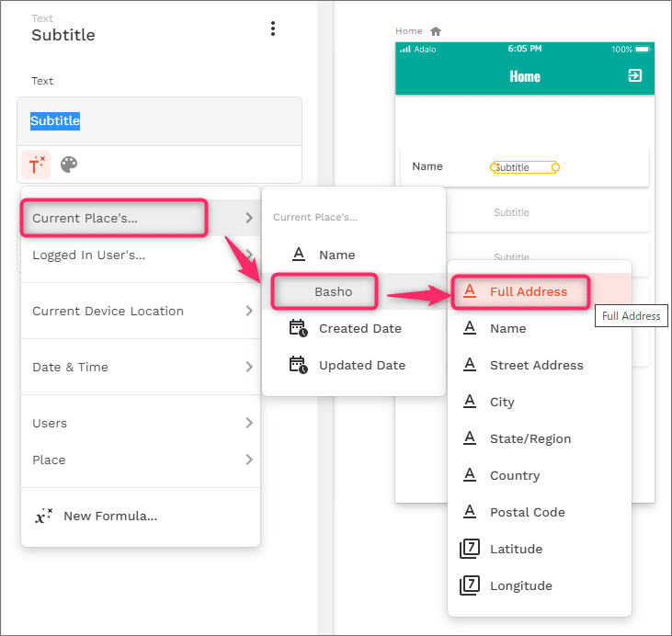The height and width of the screenshot is (636, 672).
Task: Expand the Date & Time chevron
Action: pyautogui.click(x=249, y=367)
